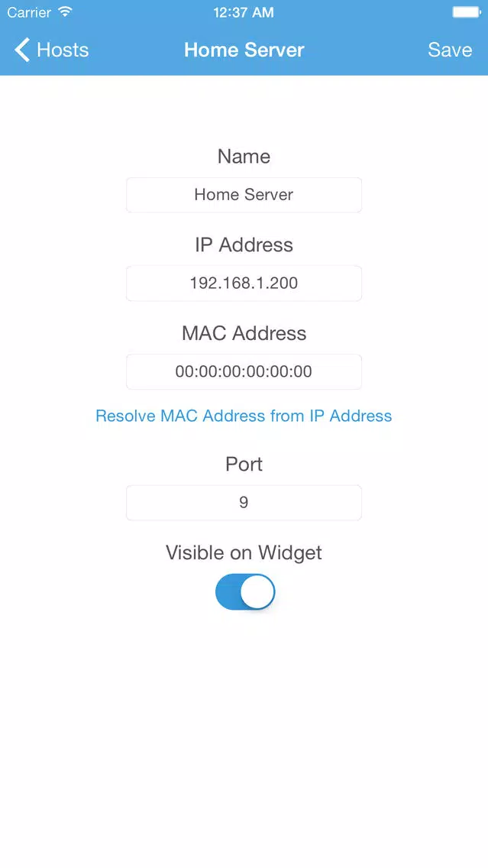Go back via the Hosts label
Viewport: 488px width, 868px height.
coord(63,50)
